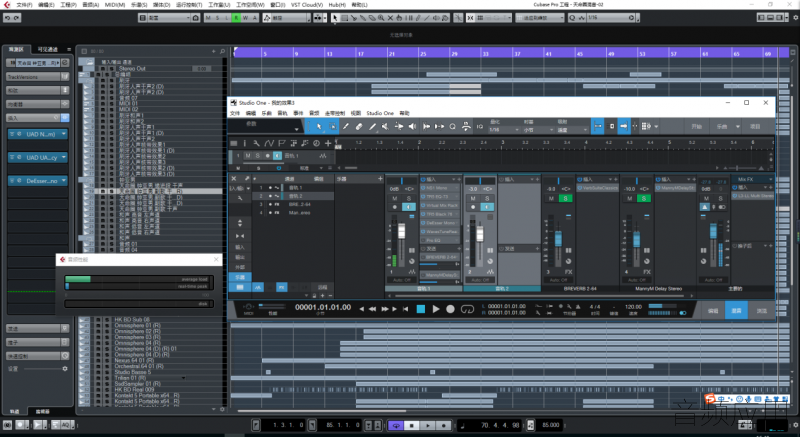
Task: Close the Studio One mixer console with X
Action: (x=234, y=178)
